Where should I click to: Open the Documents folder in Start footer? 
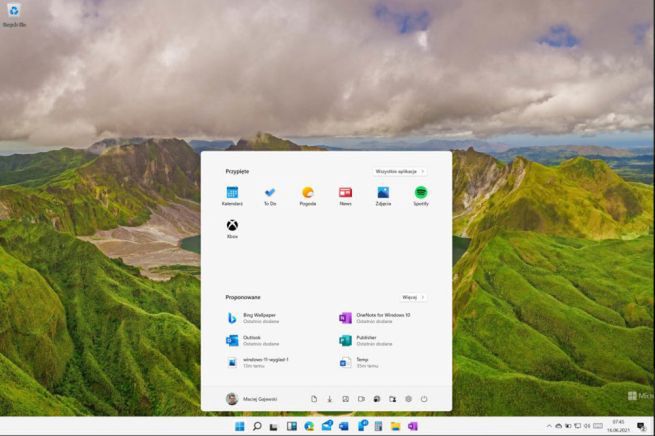314,399
